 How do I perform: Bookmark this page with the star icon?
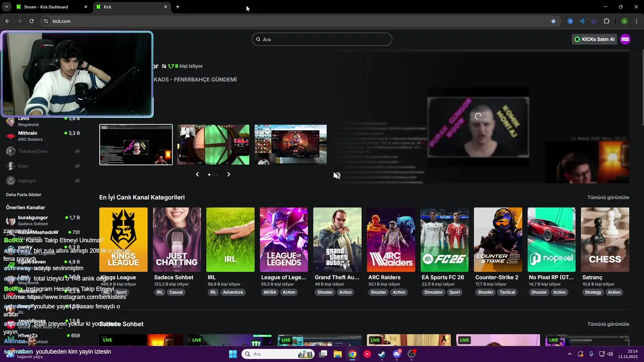coord(553,21)
